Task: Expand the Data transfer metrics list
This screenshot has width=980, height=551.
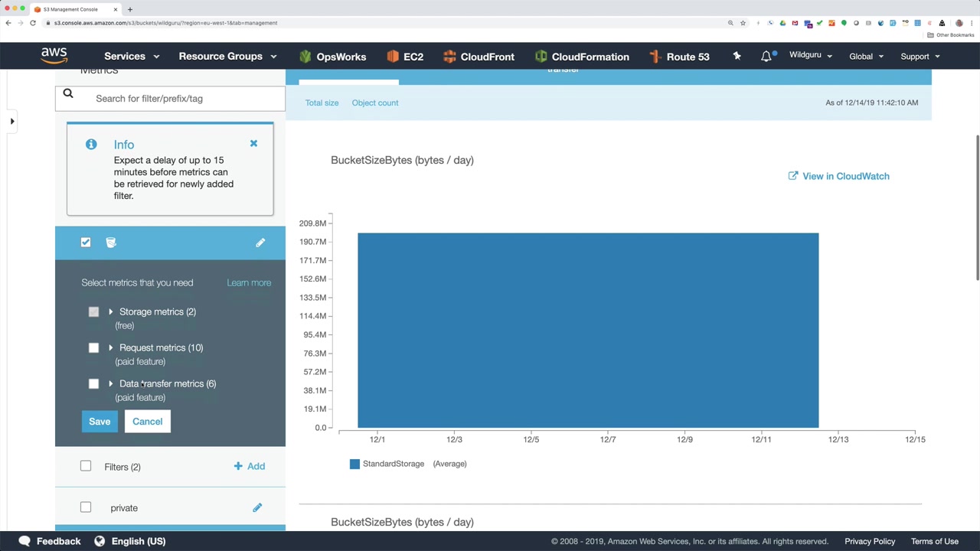Action: point(110,383)
